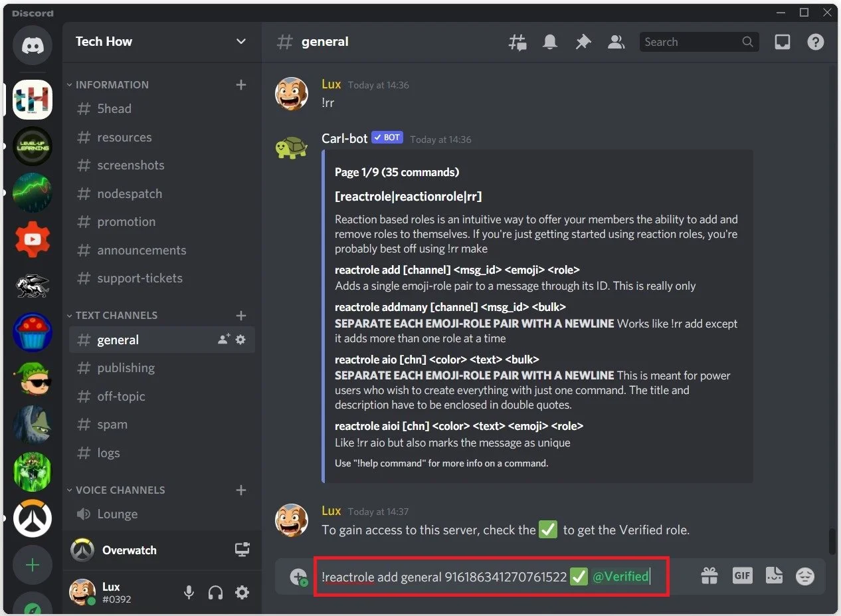This screenshot has height=616, width=841.
Task: Open the blue cupcake server icon
Action: [x=33, y=332]
